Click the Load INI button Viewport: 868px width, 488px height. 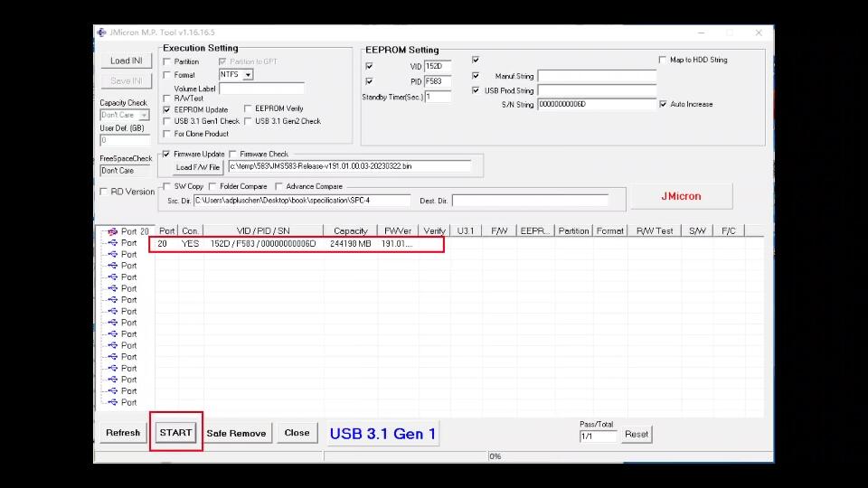(127, 61)
